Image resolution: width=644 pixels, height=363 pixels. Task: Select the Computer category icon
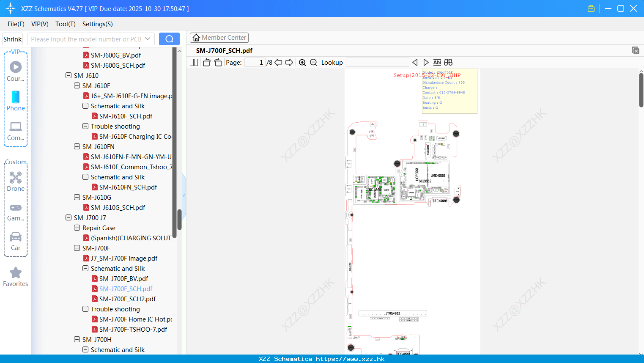pos(16,131)
